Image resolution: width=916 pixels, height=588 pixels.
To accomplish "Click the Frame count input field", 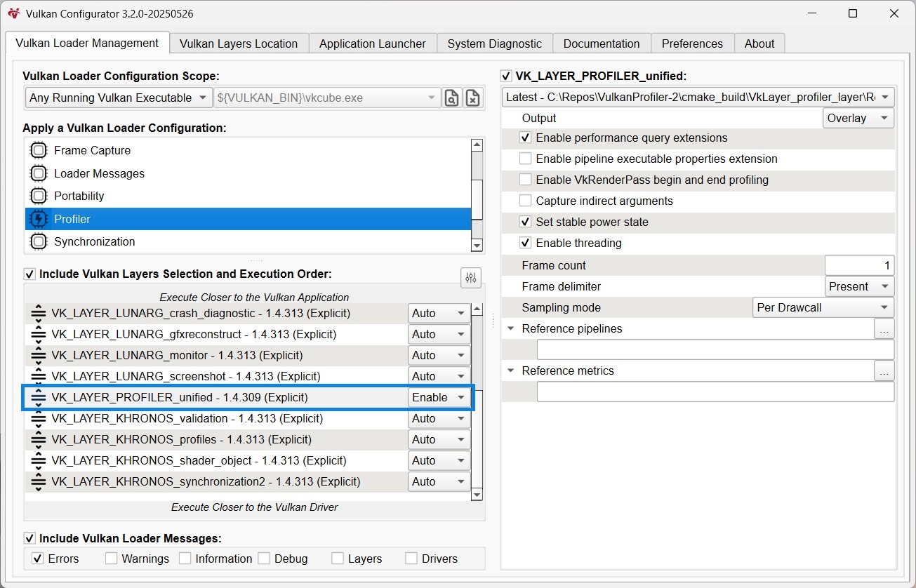I will [859, 265].
